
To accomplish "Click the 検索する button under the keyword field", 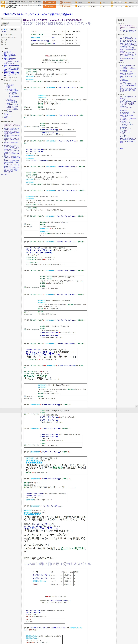I will (5, 23).
